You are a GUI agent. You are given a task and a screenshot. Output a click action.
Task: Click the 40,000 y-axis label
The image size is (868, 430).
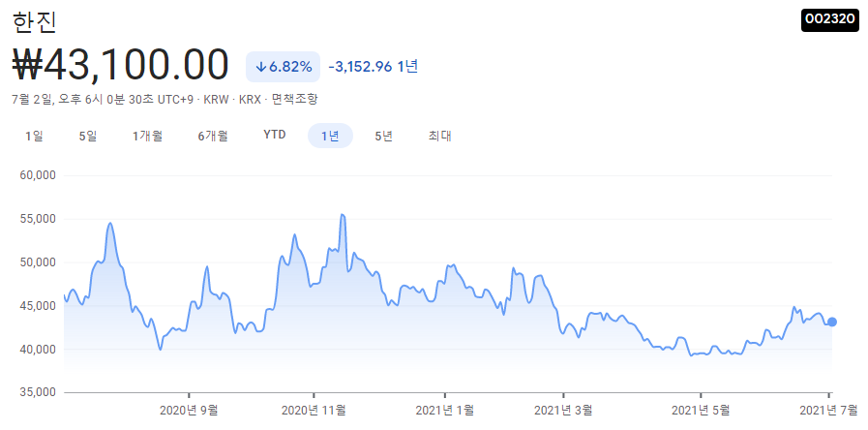(x=38, y=349)
